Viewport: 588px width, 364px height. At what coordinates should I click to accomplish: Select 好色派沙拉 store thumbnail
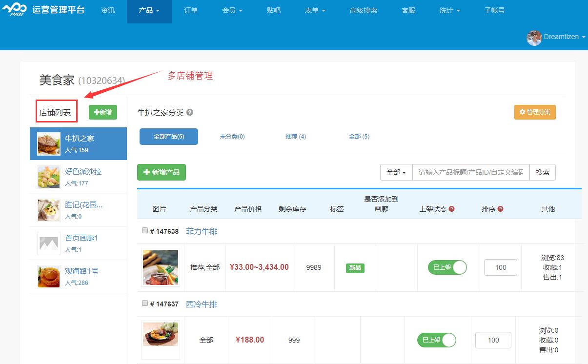click(x=48, y=177)
